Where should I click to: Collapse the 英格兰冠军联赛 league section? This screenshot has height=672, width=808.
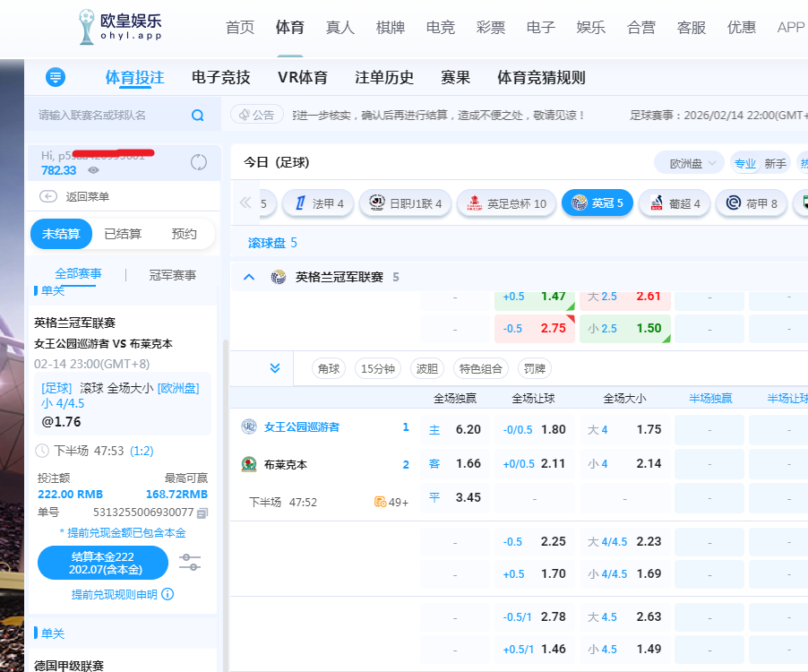pos(250,277)
